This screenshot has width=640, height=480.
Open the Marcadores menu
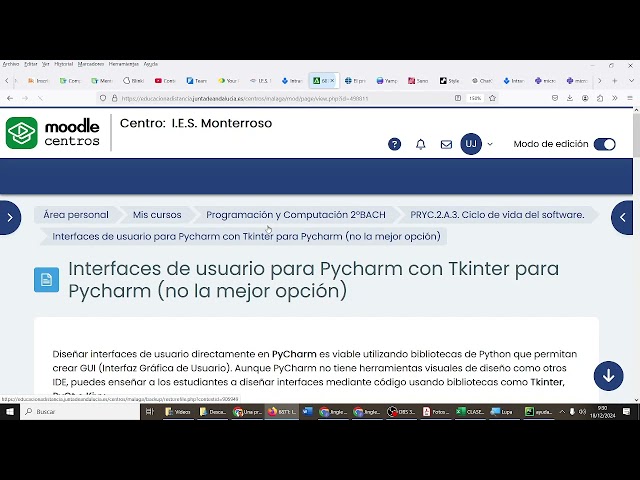point(91,64)
